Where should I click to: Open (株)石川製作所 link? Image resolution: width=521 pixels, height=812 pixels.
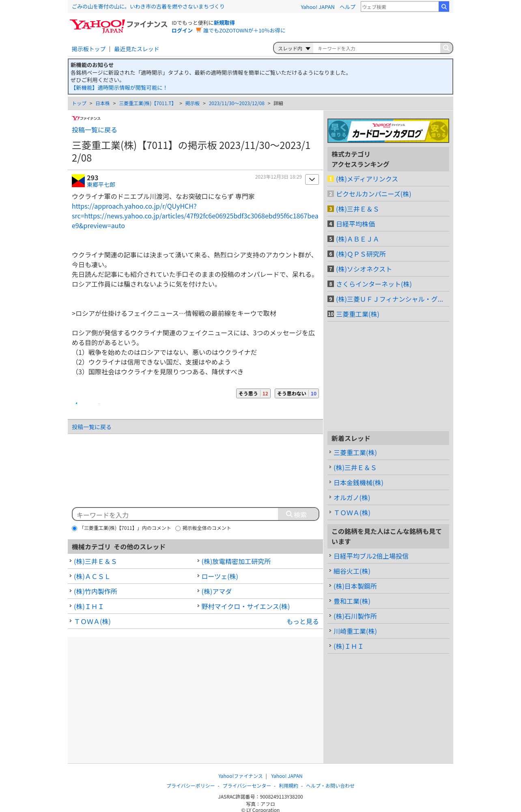355,616
